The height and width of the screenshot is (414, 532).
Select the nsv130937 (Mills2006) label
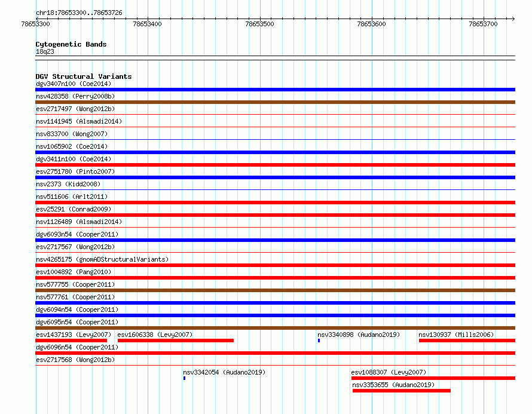click(456, 335)
